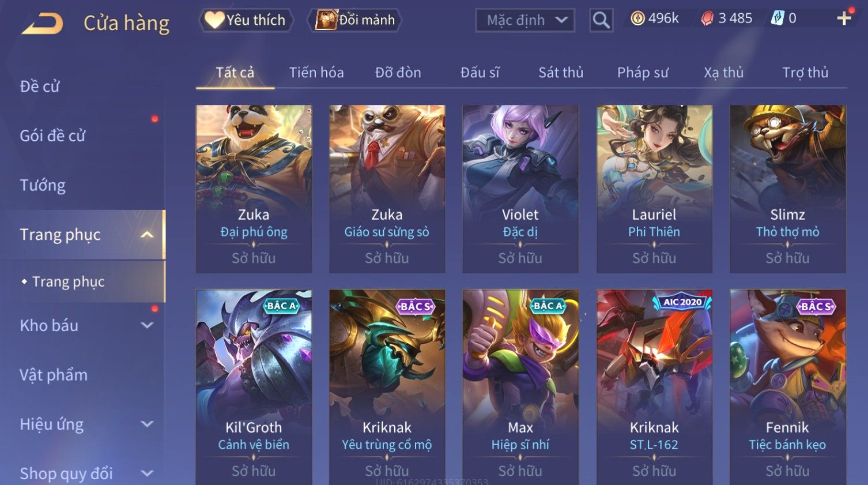The height and width of the screenshot is (485, 868).
Task: Select Violet Đặc dị skin card
Action: [520, 189]
